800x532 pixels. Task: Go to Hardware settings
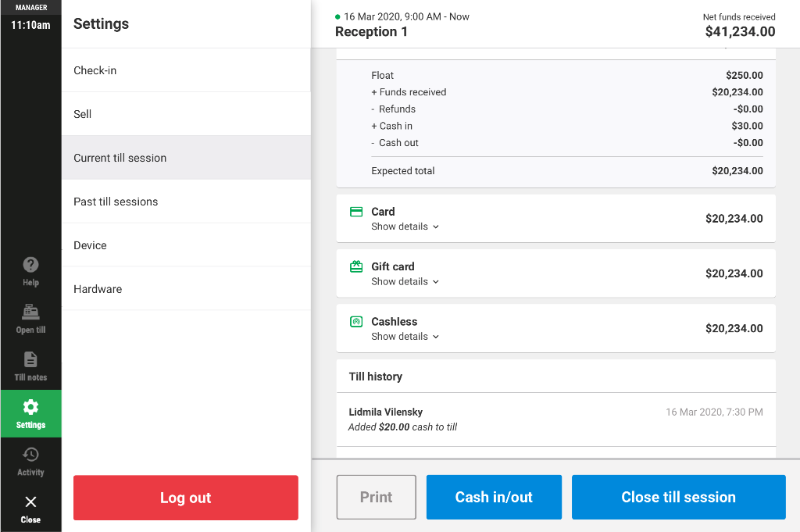click(x=186, y=289)
